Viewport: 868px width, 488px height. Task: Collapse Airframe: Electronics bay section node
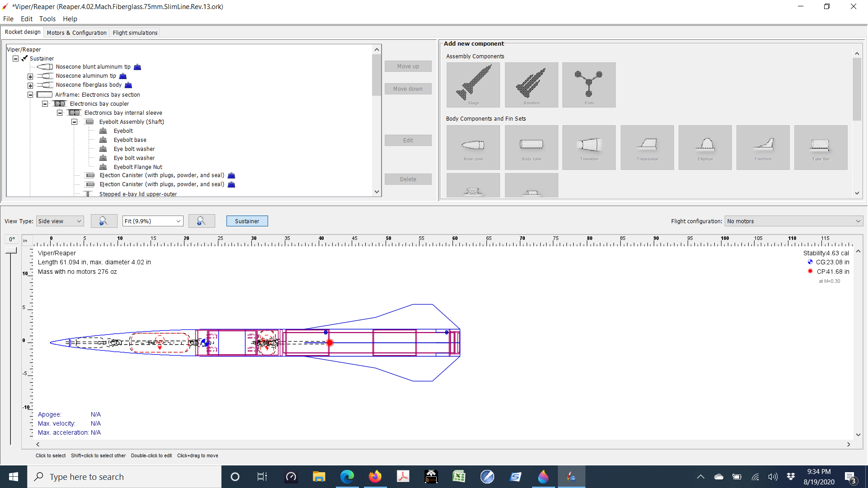click(x=30, y=95)
